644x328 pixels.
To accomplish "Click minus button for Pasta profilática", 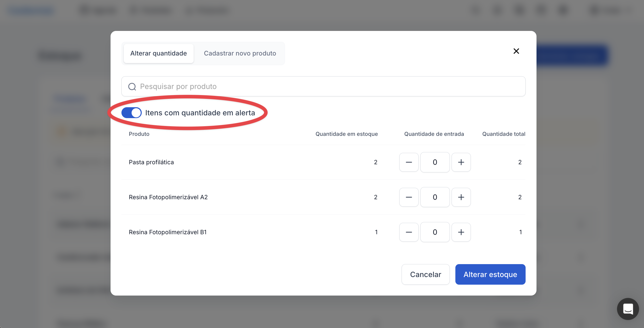I will coord(409,162).
